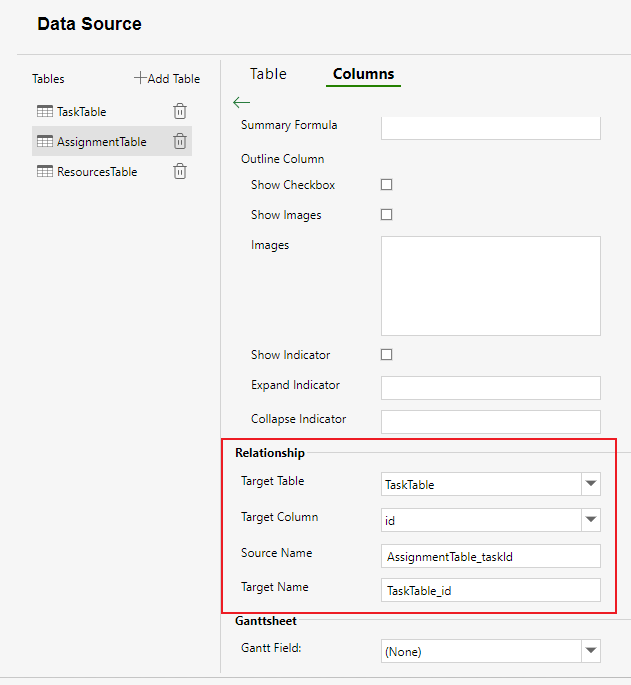Click the Data Source title
This screenshot has height=685, width=631.
90,24
